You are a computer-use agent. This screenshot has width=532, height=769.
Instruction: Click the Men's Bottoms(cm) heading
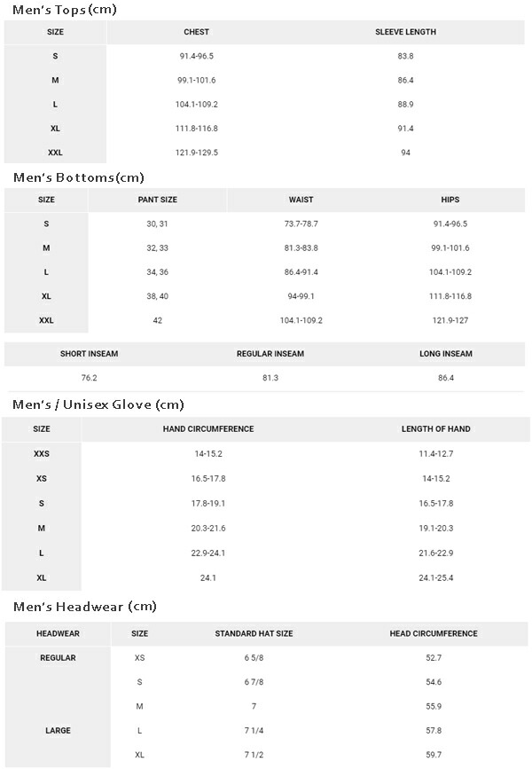click(x=78, y=177)
